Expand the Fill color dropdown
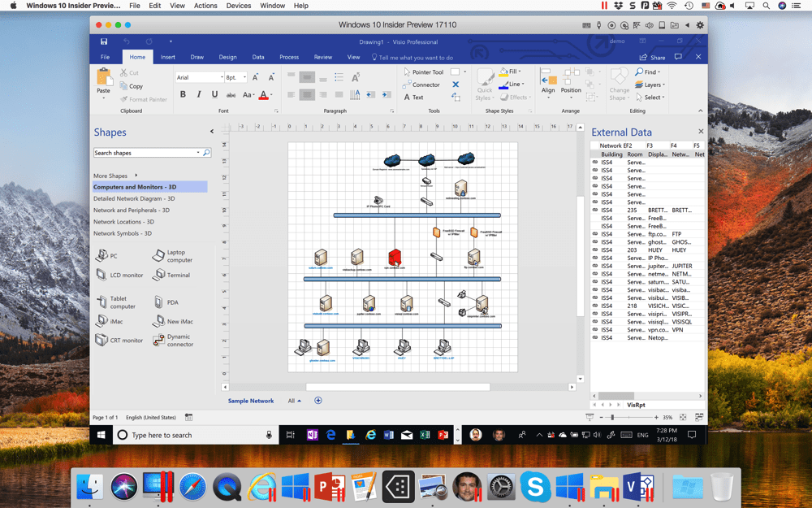 pyautogui.click(x=519, y=72)
